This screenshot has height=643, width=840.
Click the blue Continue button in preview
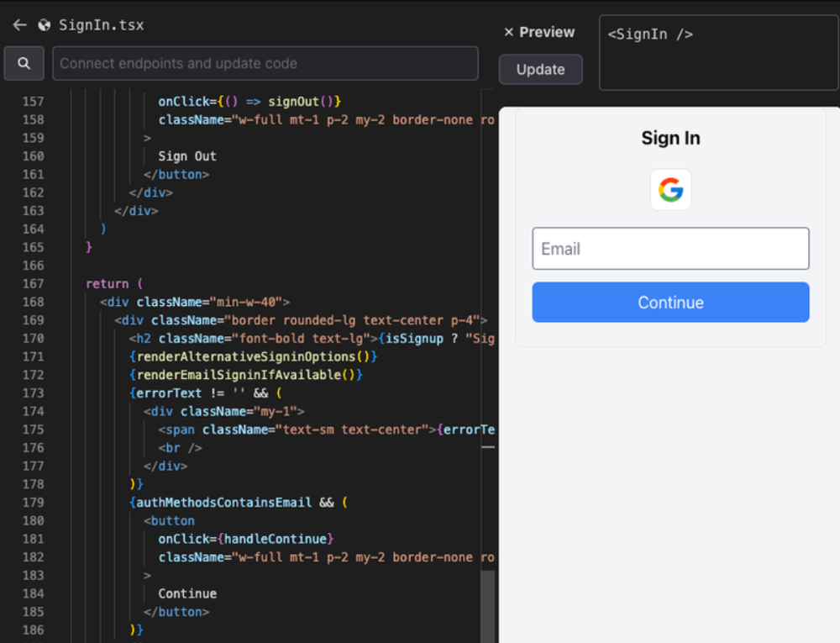(x=670, y=303)
